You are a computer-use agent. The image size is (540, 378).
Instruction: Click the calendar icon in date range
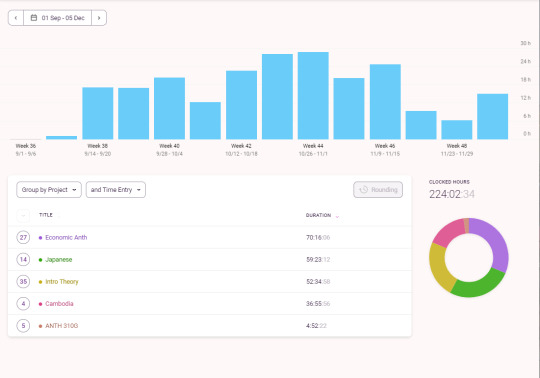click(34, 18)
